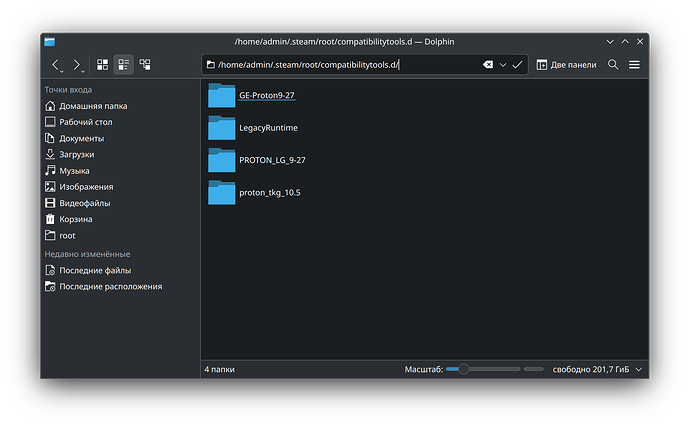
Task: Confirm location with the checkmark icon
Action: pos(518,65)
